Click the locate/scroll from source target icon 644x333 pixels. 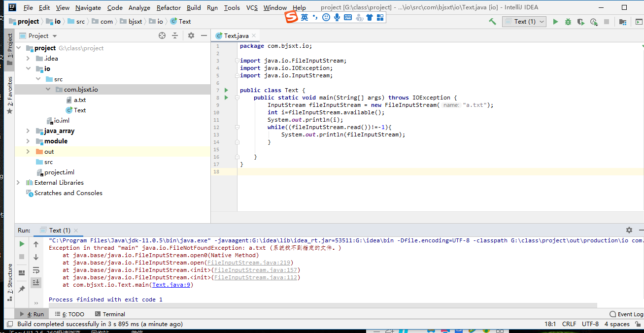point(162,35)
